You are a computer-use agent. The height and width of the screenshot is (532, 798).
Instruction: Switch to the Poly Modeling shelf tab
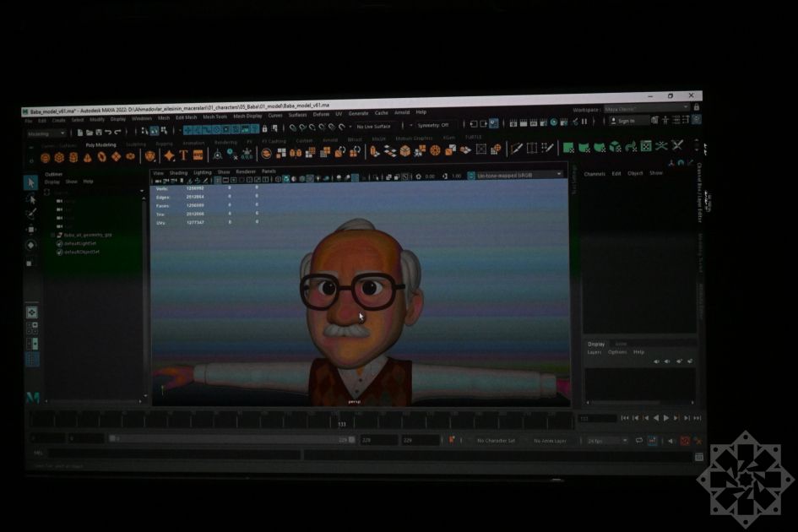pos(100,144)
